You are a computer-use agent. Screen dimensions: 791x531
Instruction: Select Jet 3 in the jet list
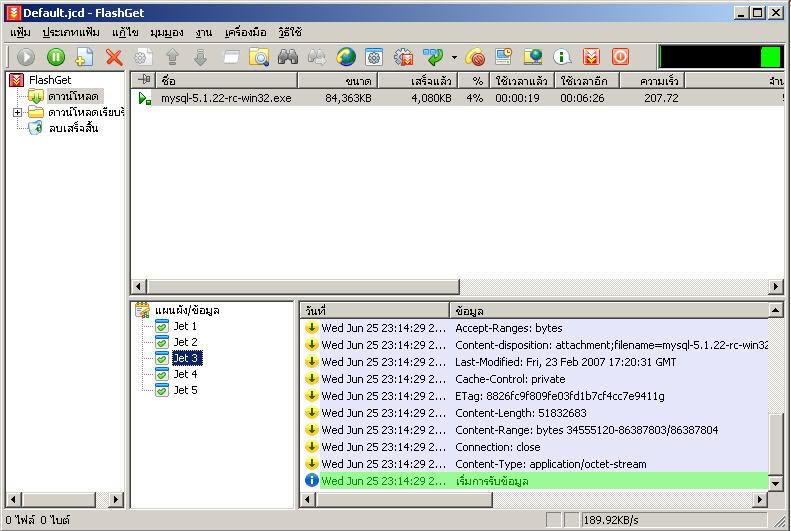[x=187, y=358]
